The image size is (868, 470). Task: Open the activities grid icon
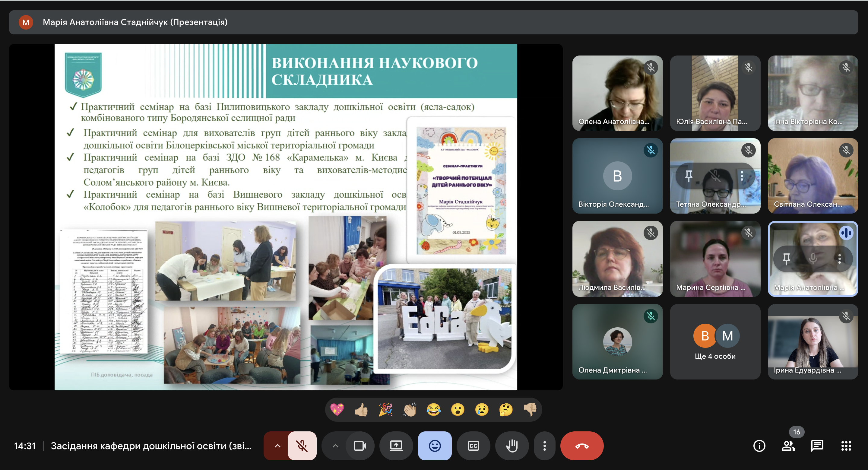(x=846, y=446)
